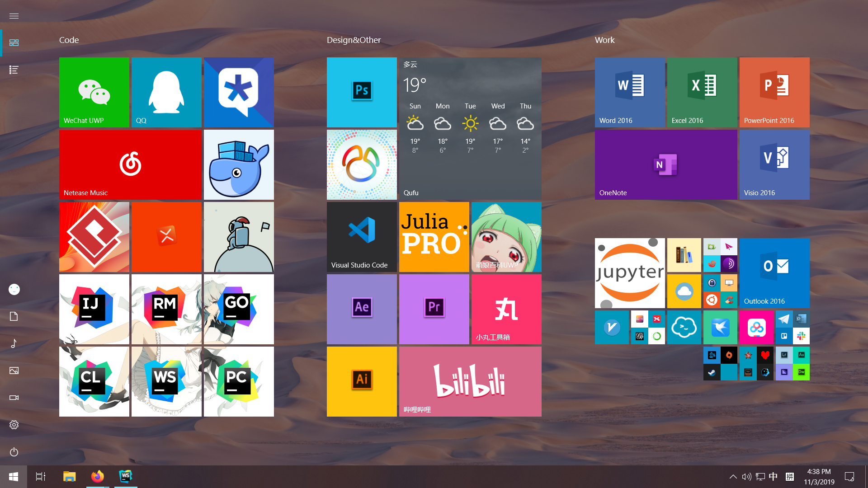This screenshot has height=488, width=868.
Task: Open the WeChat UWP tile
Action: pos(94,92)
